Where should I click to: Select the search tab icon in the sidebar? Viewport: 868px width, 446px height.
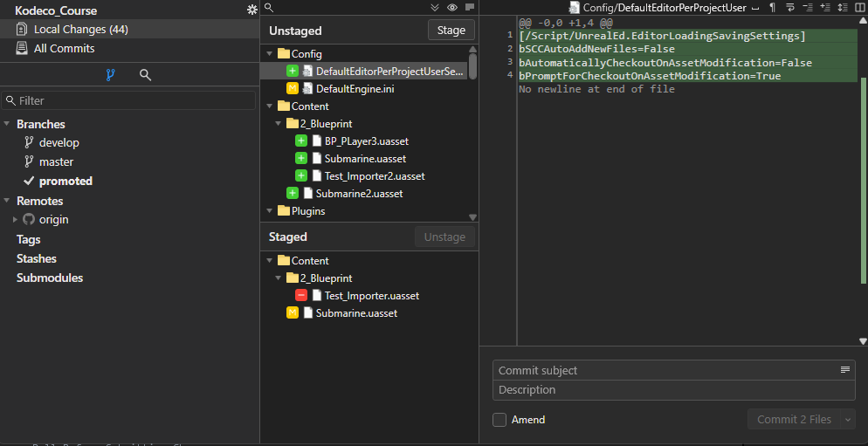[146, 75]
